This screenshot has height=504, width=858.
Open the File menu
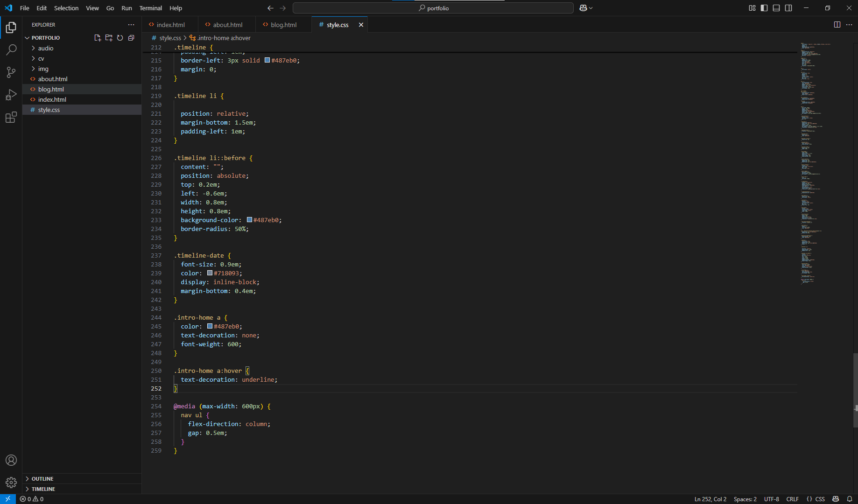click(x=25, y=8)
